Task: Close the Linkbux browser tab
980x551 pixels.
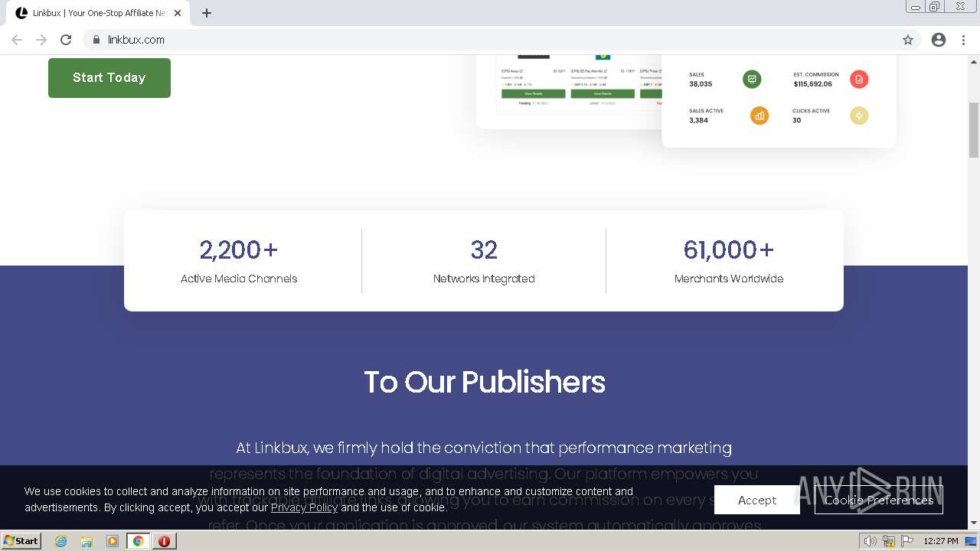Action: click(178, 13)
